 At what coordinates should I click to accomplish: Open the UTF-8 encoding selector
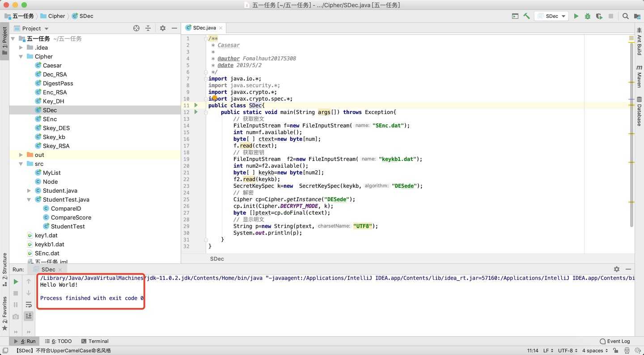568,351
